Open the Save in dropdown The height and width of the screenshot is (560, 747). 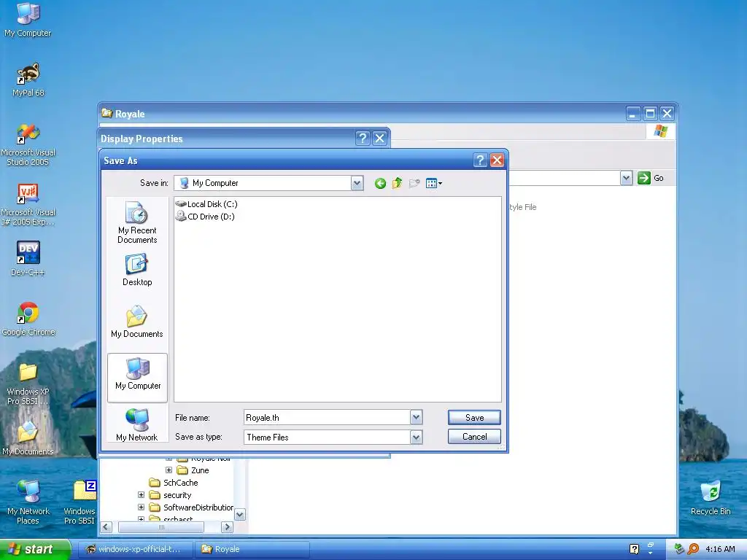pos(357,183)
